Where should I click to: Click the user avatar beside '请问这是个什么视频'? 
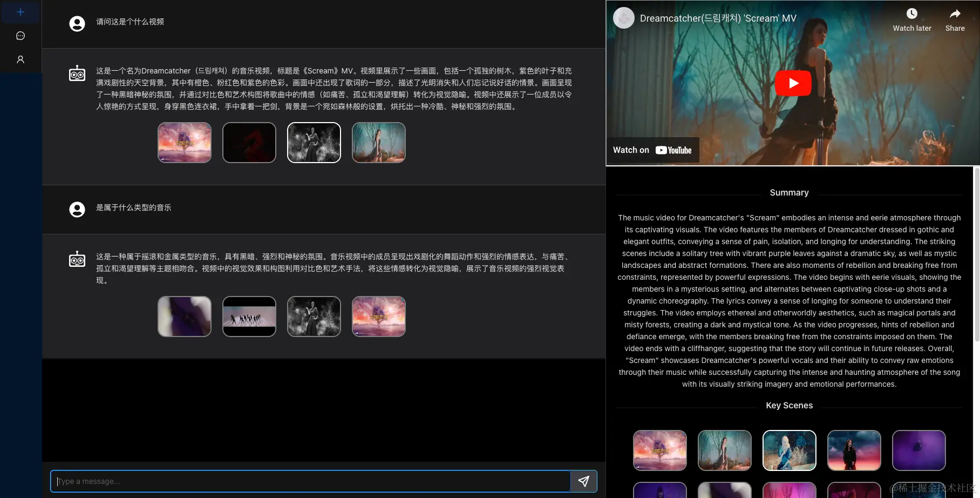(x=77, y=24)
